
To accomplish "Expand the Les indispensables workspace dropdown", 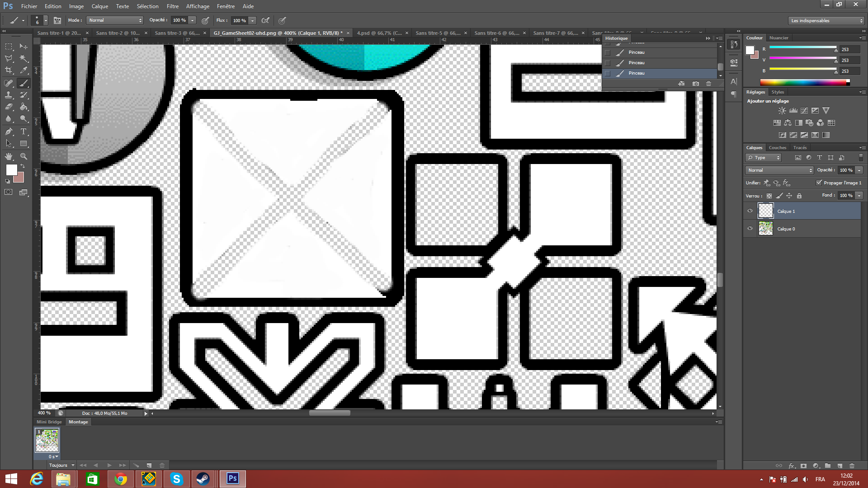I will pos(826,21).
